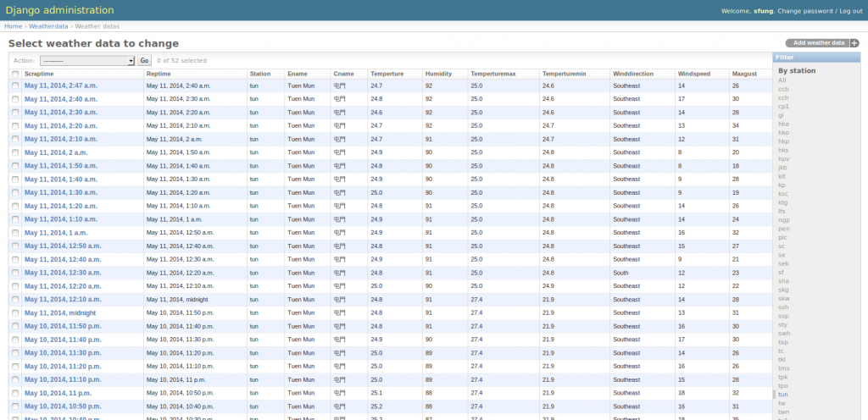Choose the All station filter
868x420 pixels.
pos(782,80)
